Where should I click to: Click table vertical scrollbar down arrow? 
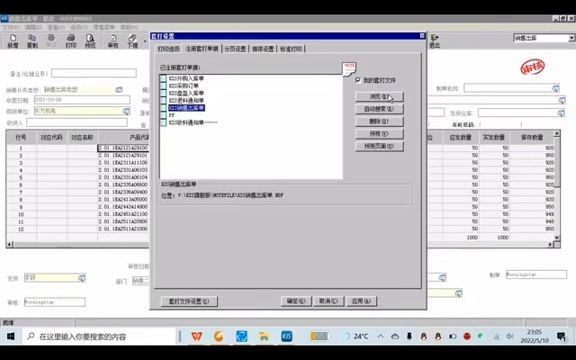coord(557,238)
